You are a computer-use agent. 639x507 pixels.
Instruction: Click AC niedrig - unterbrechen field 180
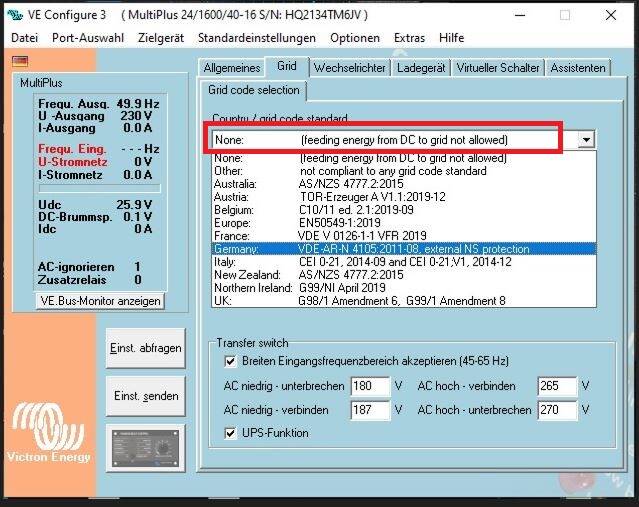click(370, 386)
